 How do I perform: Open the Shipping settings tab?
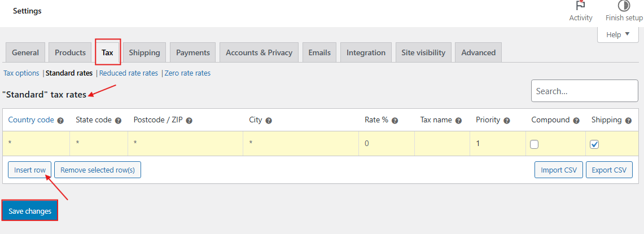point(144,52)
